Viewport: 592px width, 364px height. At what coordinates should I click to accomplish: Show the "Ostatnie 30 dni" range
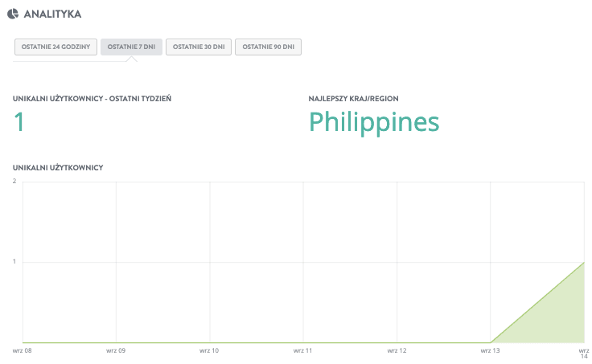click(x=199, y=47)
